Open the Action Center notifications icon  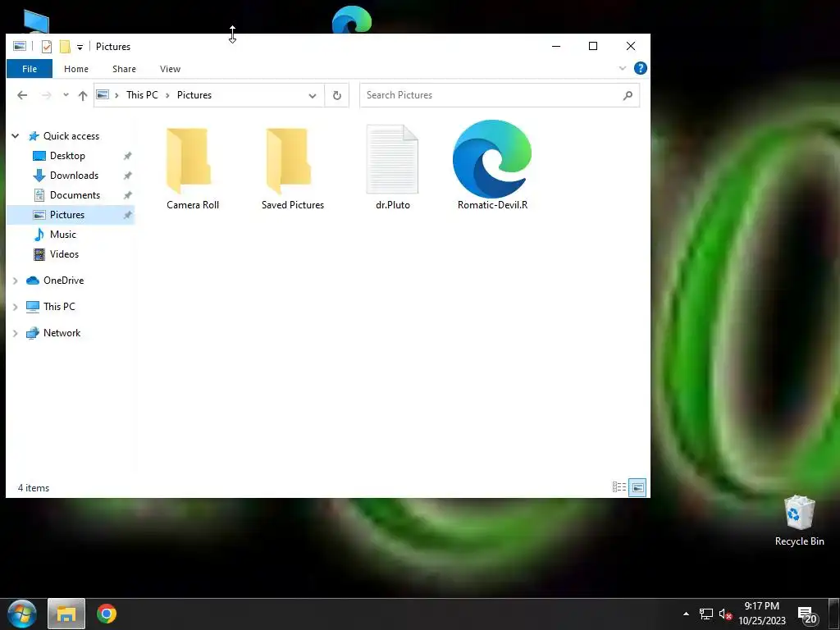807,615
